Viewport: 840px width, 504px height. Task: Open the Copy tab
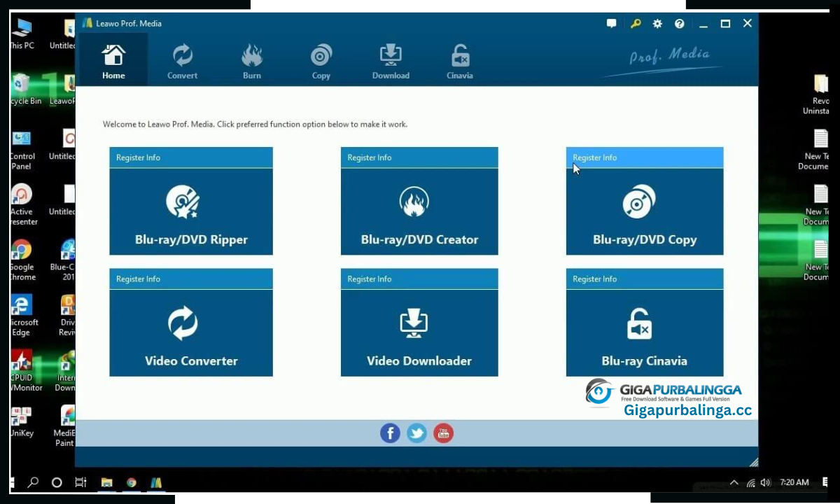321,60
